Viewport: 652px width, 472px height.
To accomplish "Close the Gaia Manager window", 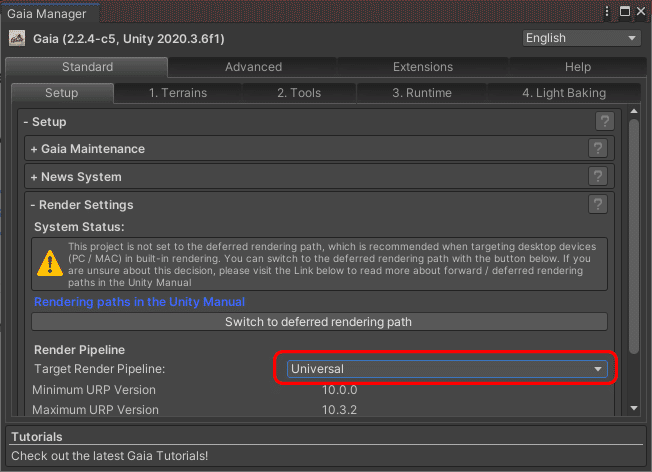I will [x=641, y=12].
